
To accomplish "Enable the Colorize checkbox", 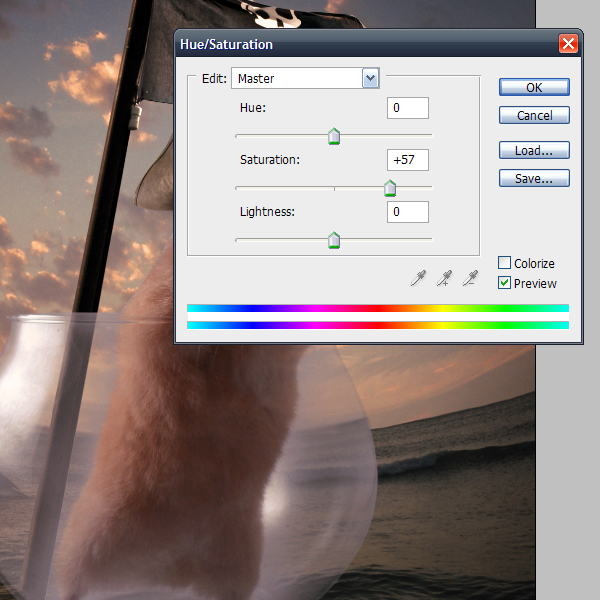I will (504, 263).
